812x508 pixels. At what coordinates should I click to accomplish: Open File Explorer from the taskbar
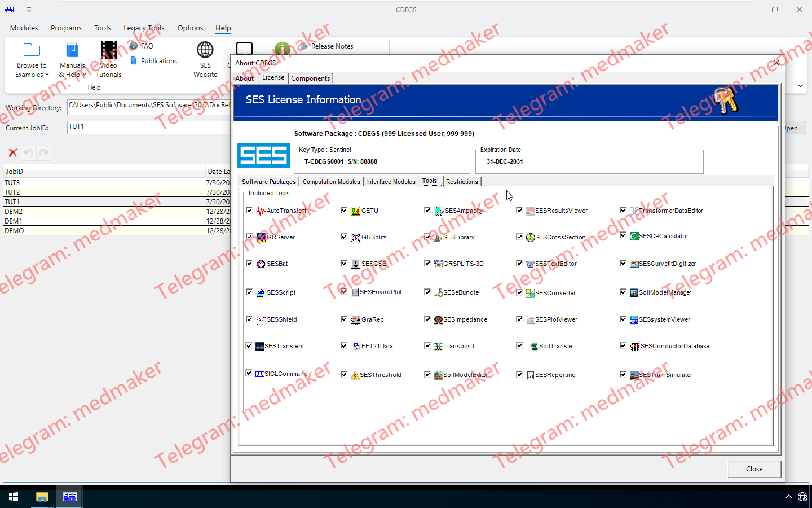[x=42, y=497]
